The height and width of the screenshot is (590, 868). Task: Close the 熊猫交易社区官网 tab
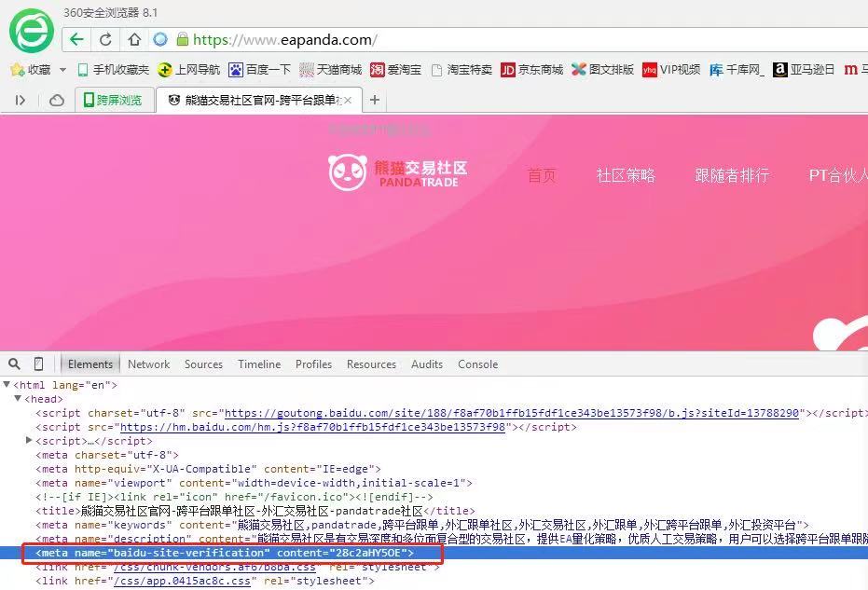348,100
